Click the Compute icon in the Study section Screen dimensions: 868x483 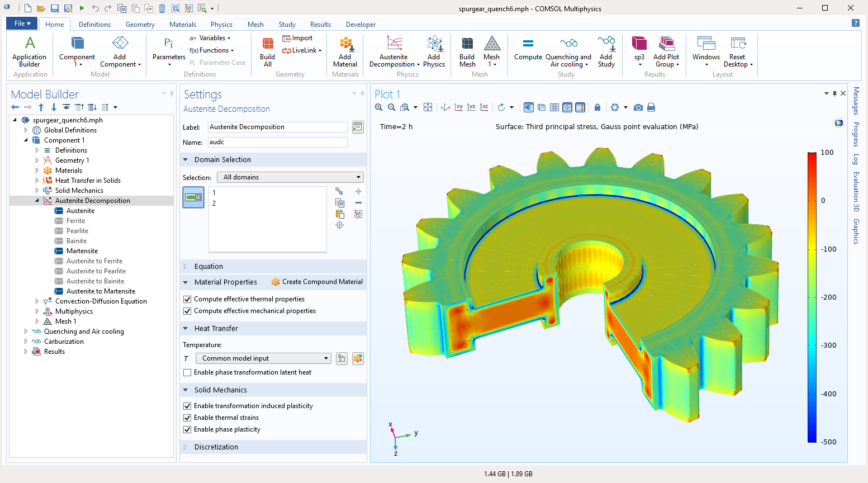[x=527, y=50]
